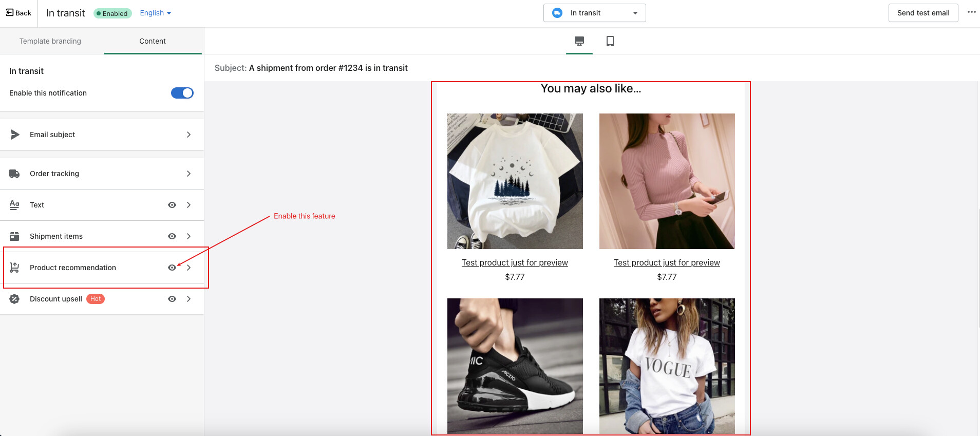The height and width of the screenshot is (436, 980).
Task: Click the Back button label
Action: point(23,13)
